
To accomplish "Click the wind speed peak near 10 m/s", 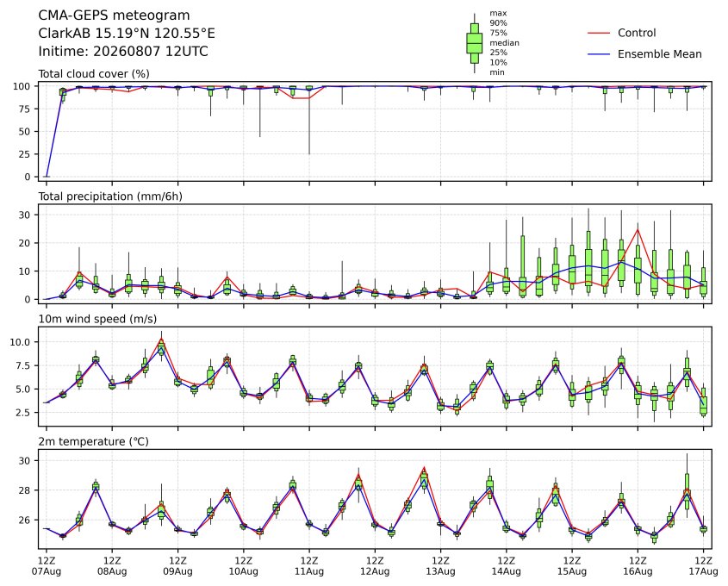I will coord(161,340).
